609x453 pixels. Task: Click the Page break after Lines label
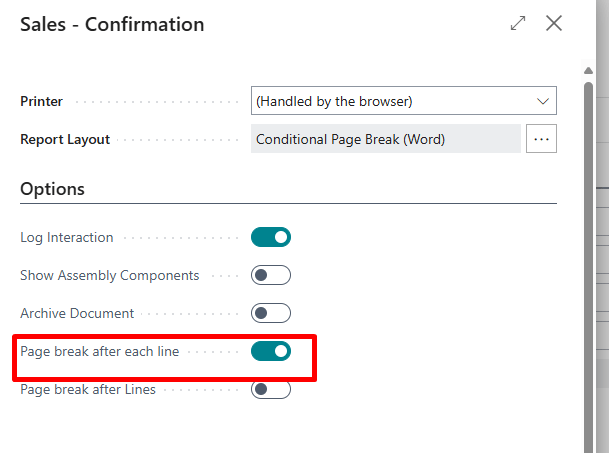click(88, 389)
